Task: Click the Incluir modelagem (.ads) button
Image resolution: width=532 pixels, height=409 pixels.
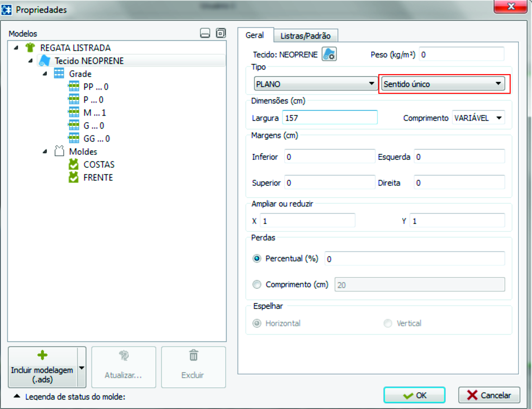Action: 43,368
